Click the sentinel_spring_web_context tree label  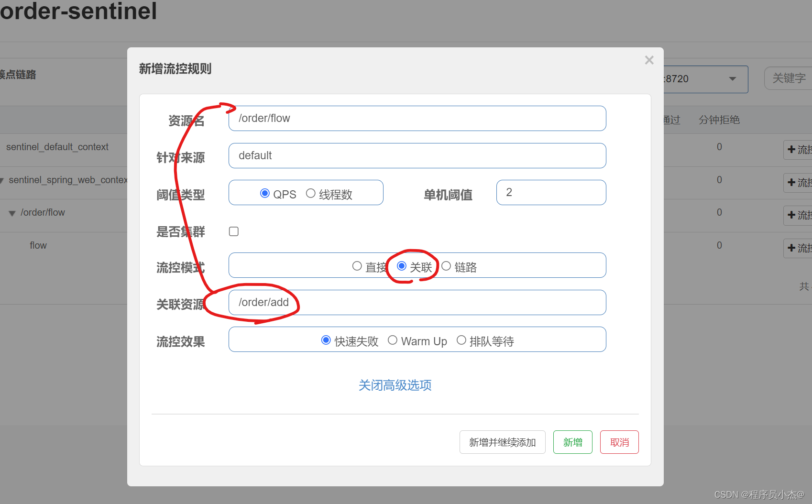click(68, 180)
